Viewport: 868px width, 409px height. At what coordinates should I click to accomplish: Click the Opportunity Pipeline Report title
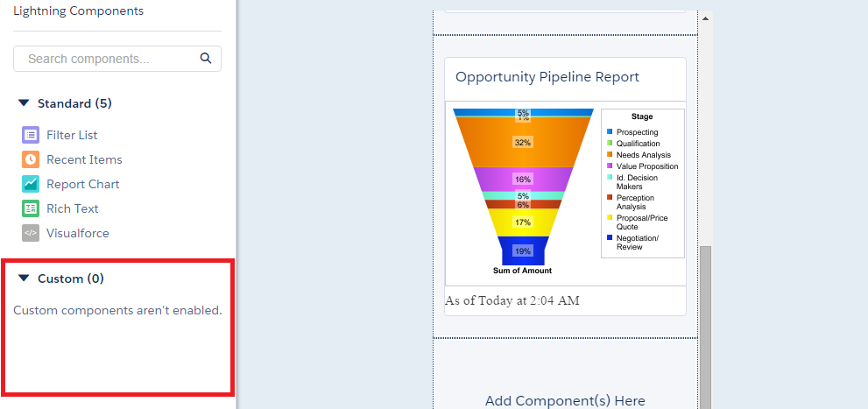pyautogui.click(x=547, y=77)
